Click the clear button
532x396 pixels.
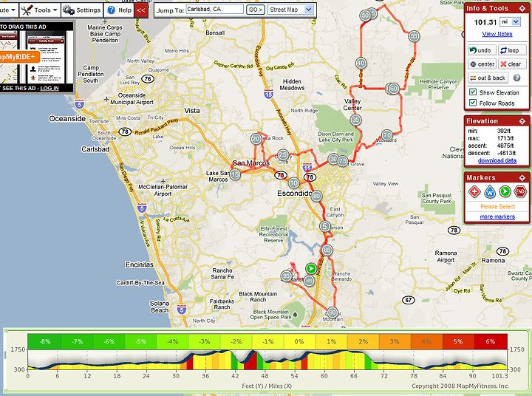pyautogui.click(x=512, y=64)
